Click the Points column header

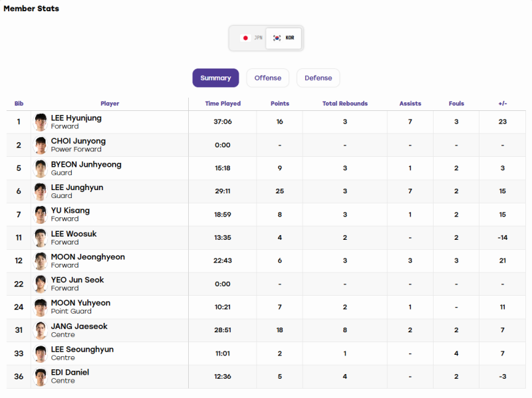pyautogui.click(x=280, y=104)
